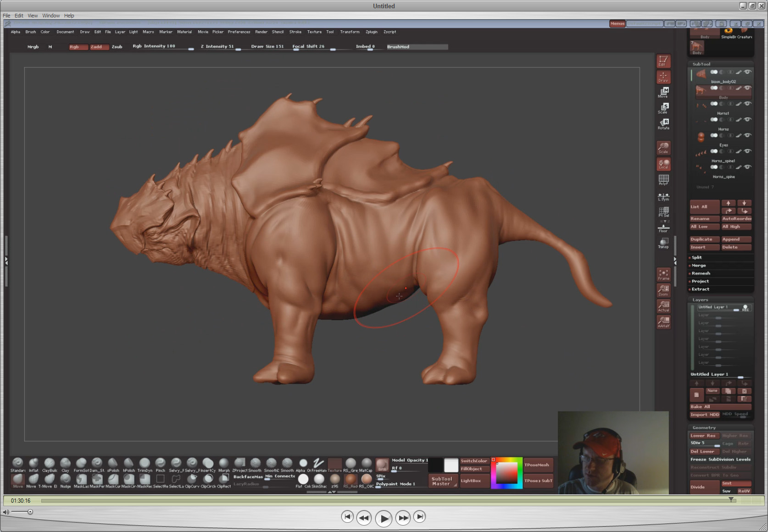Select the Nudge brush
The width and height of the screenshot is (768, 532).
(x=66, y=481)
